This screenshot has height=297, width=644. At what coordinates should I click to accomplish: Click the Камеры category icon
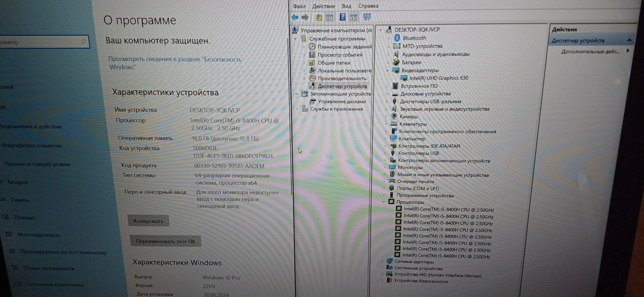394,116
